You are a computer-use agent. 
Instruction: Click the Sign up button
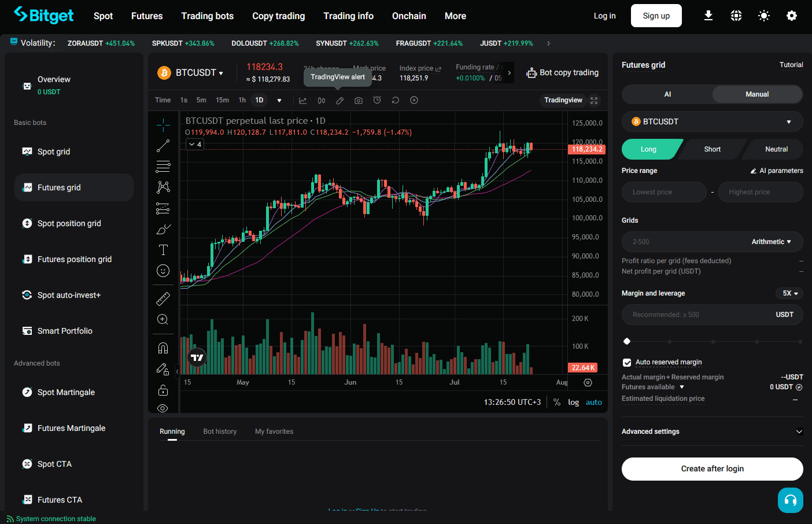click(x=656, y=16)
